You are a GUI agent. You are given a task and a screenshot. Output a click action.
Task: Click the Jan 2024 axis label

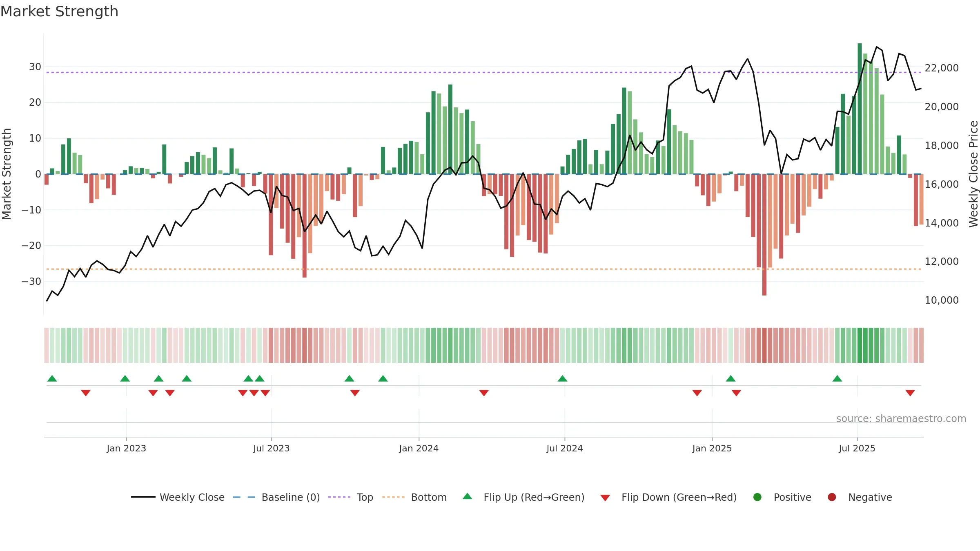point(419,448)
